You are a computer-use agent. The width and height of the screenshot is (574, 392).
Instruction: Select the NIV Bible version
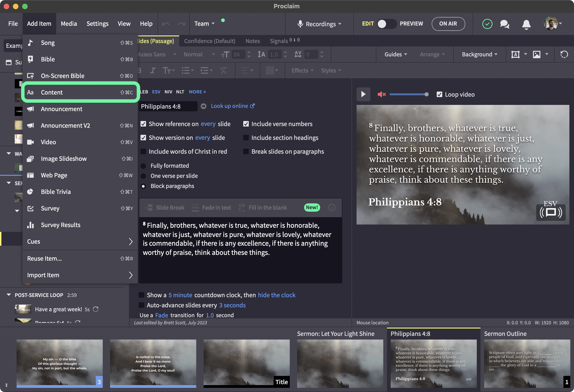coord(168,92)
